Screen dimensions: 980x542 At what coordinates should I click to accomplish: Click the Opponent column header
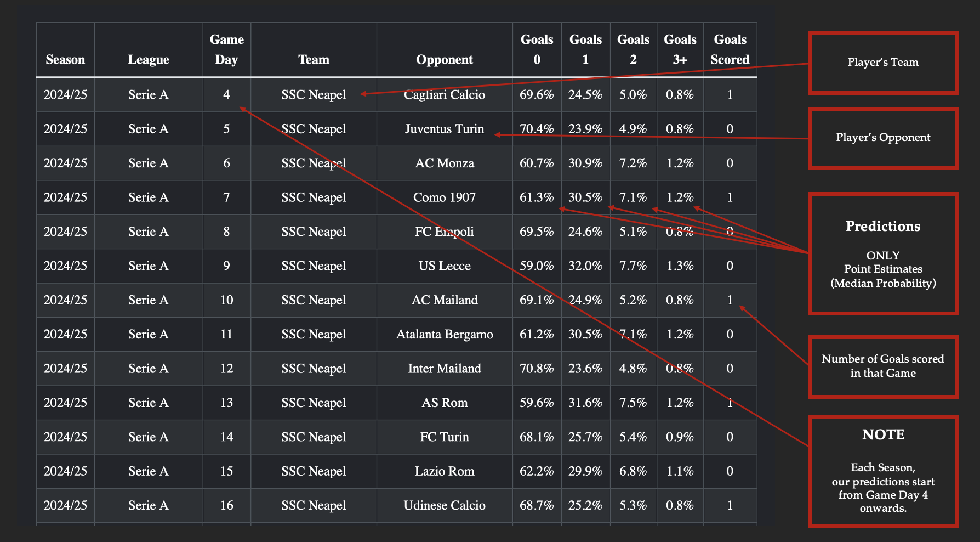(444, 59)
